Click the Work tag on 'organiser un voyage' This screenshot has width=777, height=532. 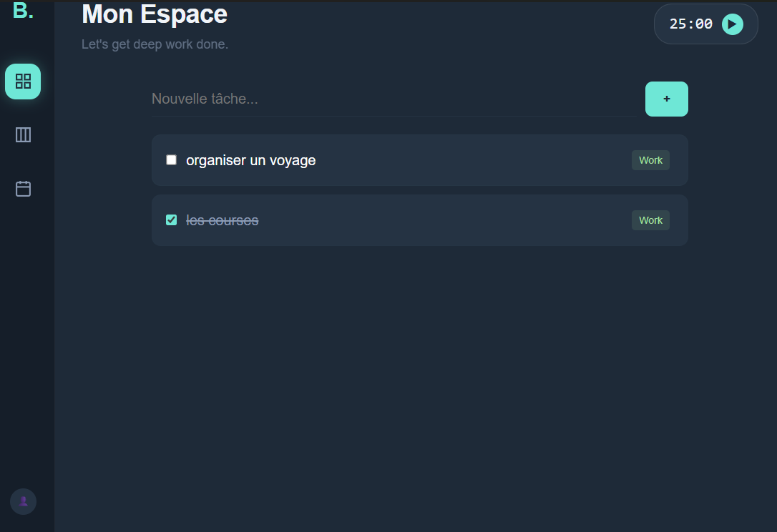tap(650, 160)
